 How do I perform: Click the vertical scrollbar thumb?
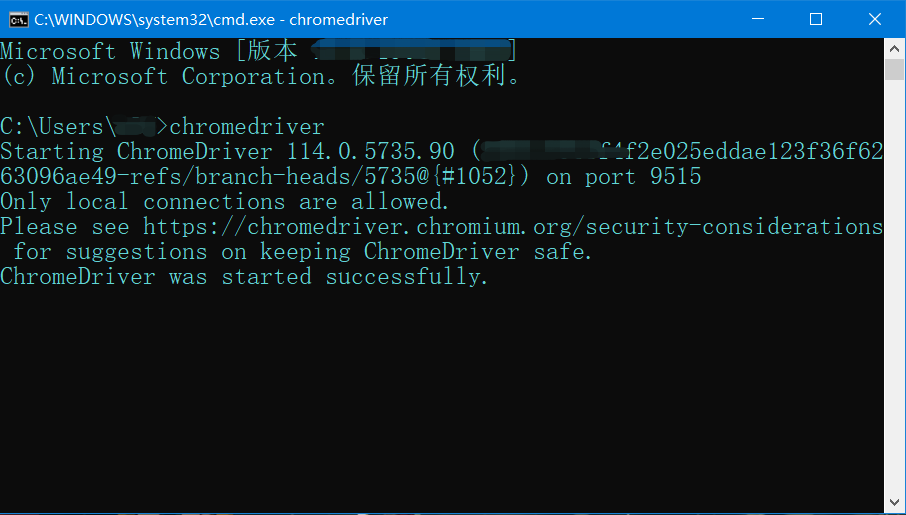(895, 70)
